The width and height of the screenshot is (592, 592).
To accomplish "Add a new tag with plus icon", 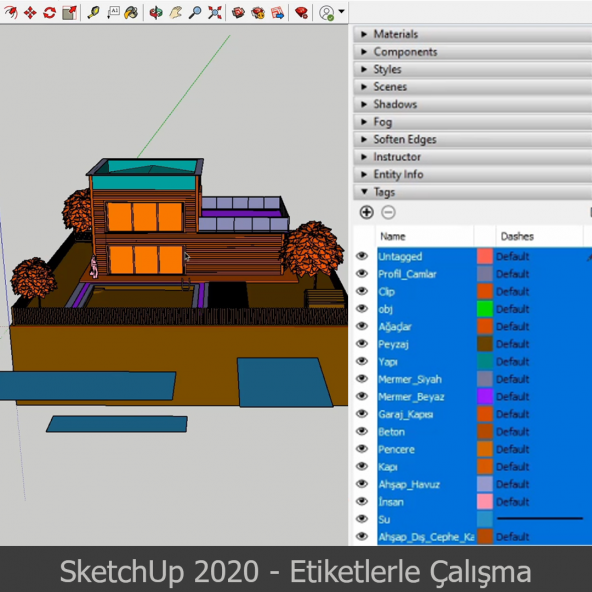I will (366, 212).
